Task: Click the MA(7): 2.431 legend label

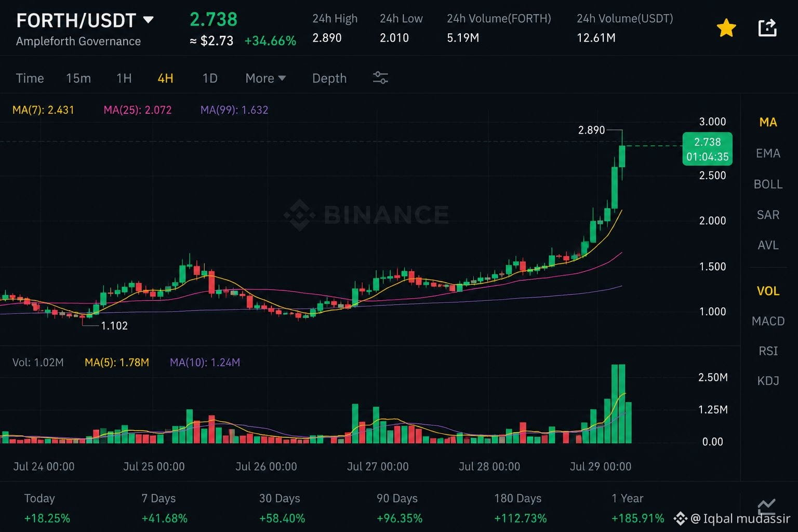Action: point(43,110)
